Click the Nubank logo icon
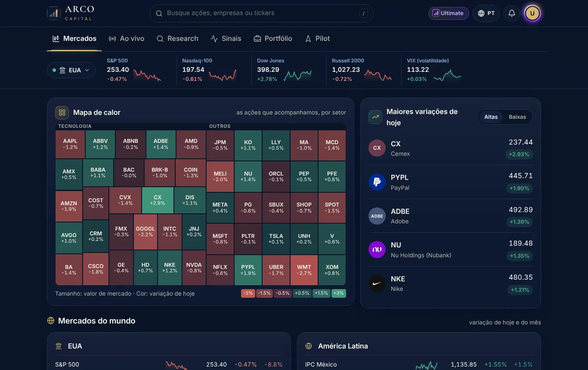Image resolution: width=588 pixels, height=370 pixels. pyautogui.click(x=377, y=250)
